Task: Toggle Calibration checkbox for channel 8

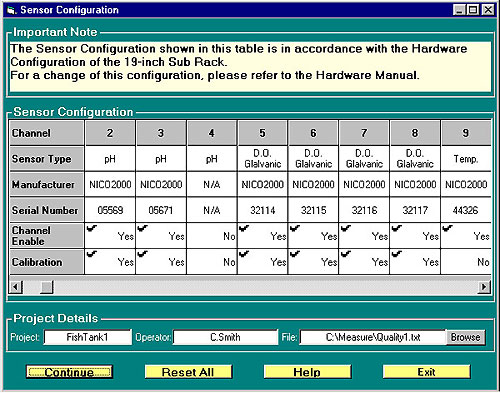Action: 396,254
